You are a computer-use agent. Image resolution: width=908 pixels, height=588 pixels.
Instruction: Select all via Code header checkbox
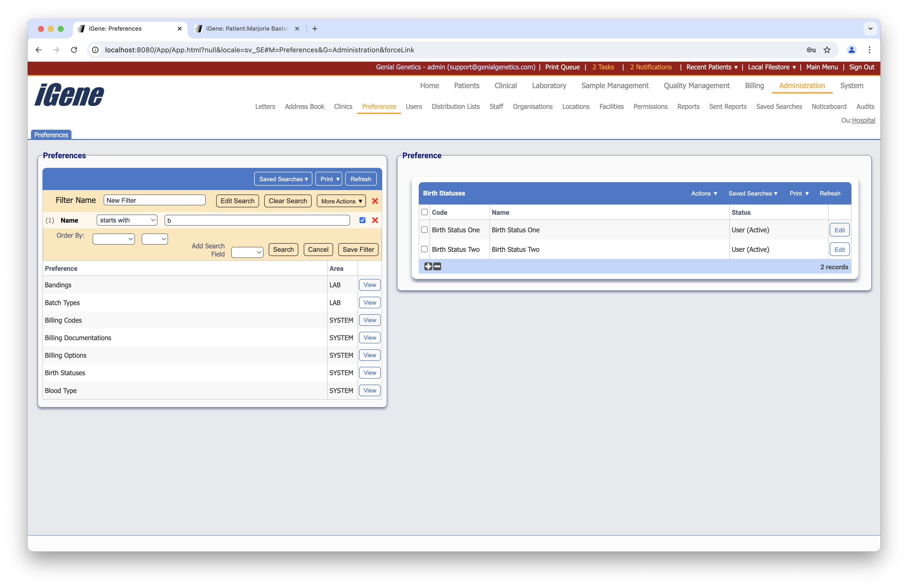[424, 212]
